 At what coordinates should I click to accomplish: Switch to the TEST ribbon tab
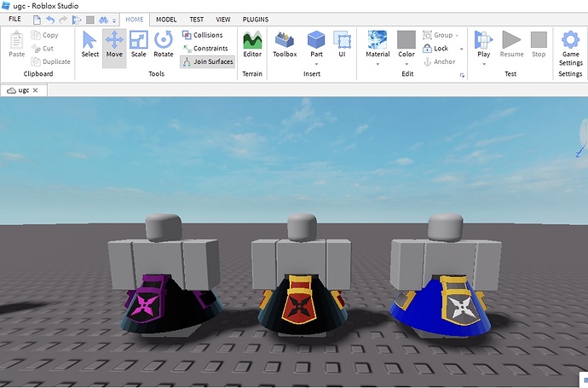[197, 20]
